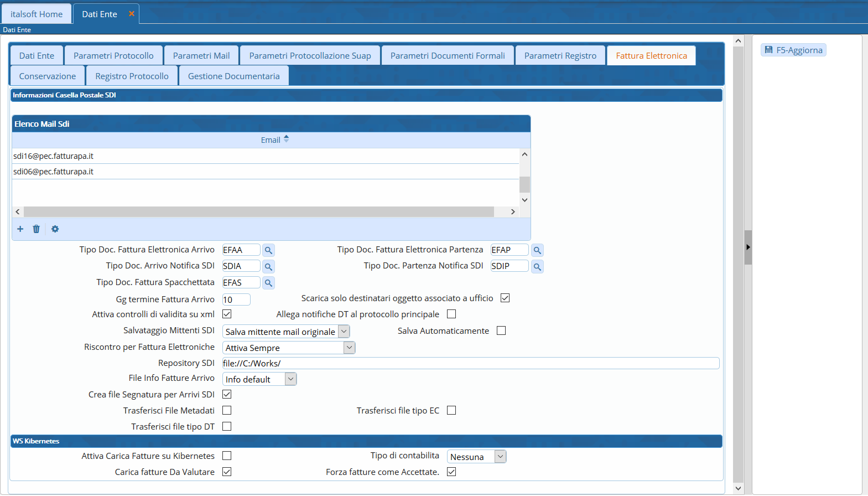Toggle Attiva controlli di validita su xml
The width and height of the screenshot is (868, 496).
pos(227,314)
